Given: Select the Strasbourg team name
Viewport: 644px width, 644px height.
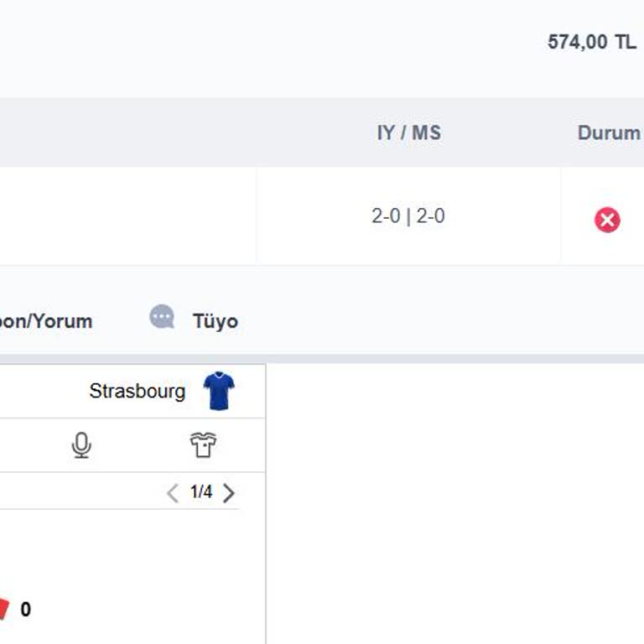Looking at the screenshot, I should point(138,392).
